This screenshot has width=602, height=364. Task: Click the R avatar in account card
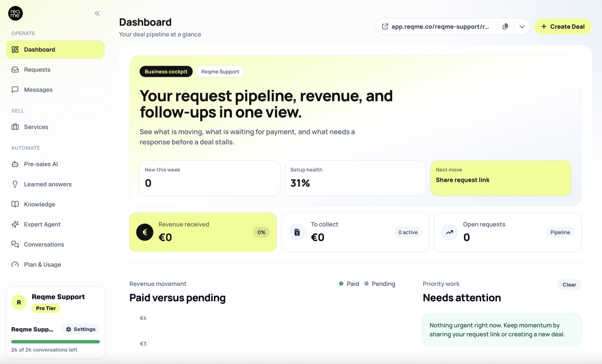click(19, 302)
